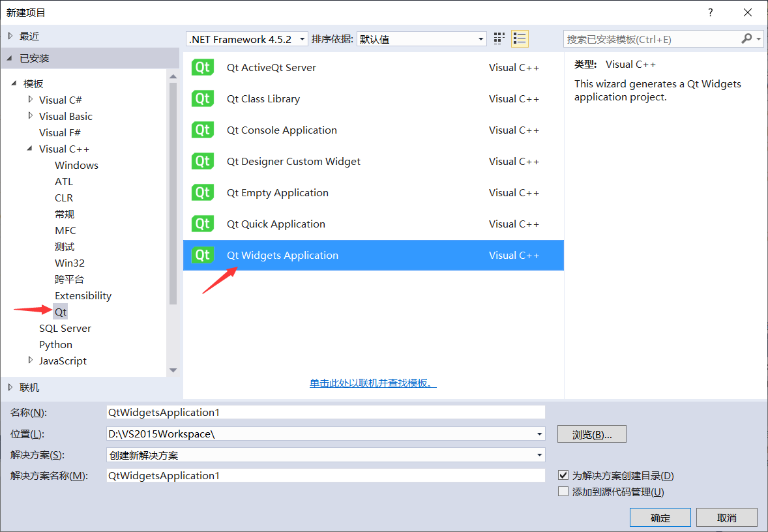The height and width of the screenshot is (532, 768).
Task: Click the Qt icon beside Qt Quick Application
Action: (203, 224)
